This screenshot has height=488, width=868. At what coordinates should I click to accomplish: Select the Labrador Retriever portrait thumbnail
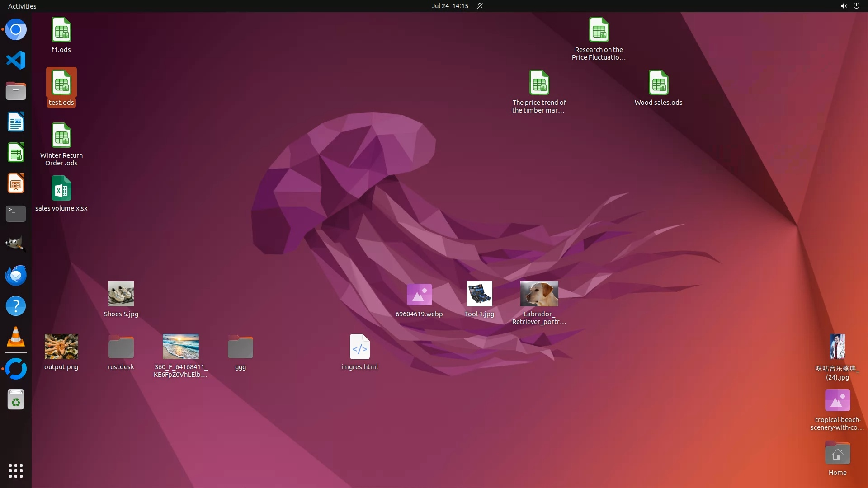(x=539, y=294)
